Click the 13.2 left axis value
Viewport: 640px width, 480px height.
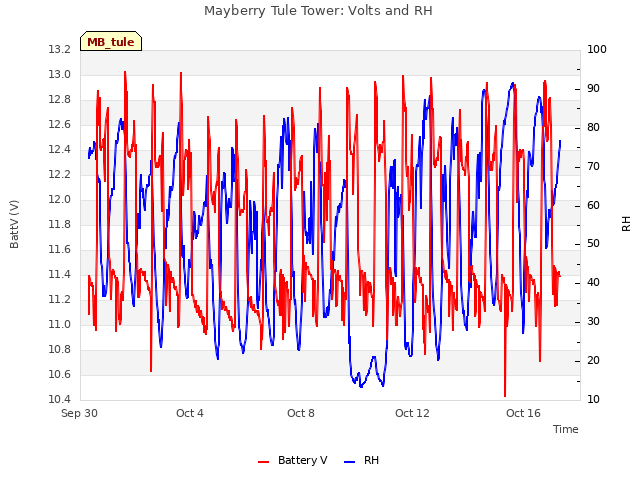tap(60, 49)
